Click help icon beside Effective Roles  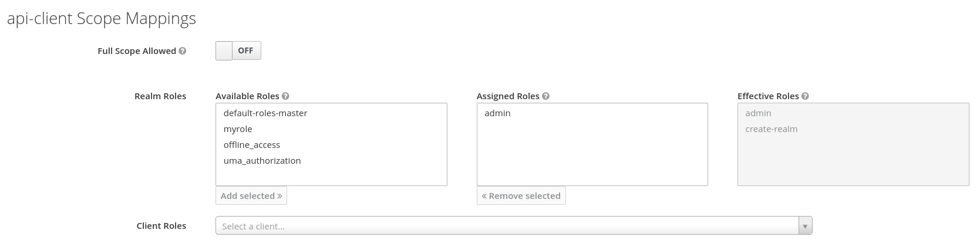805,96
